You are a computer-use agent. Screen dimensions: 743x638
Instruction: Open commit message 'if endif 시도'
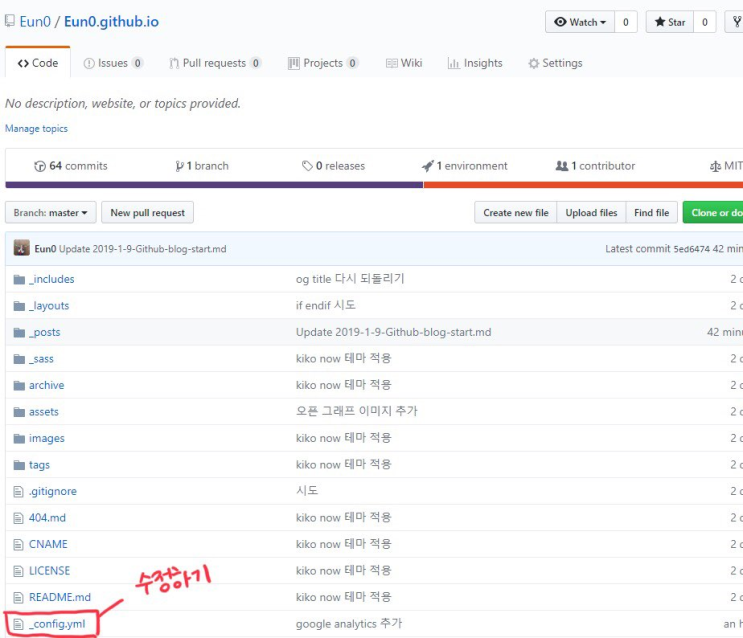[x=326, y=305]
